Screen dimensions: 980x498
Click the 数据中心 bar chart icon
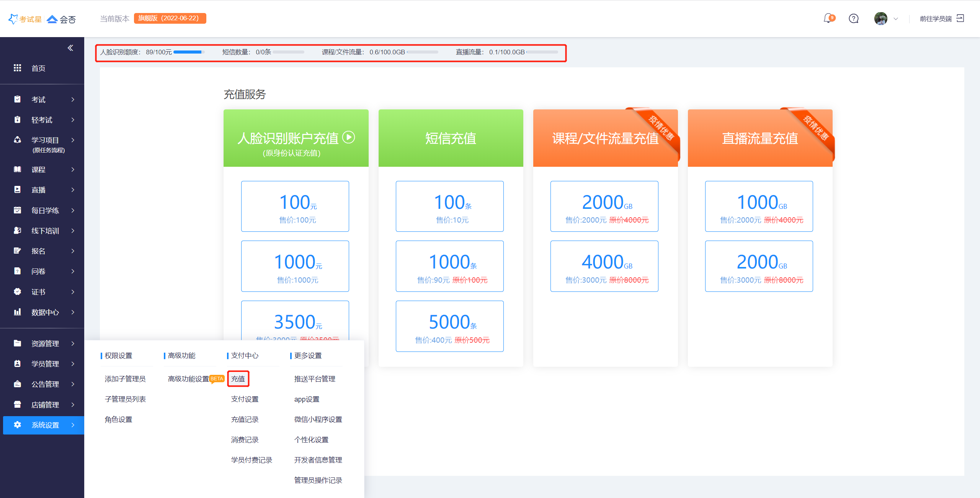coord(17,312)
